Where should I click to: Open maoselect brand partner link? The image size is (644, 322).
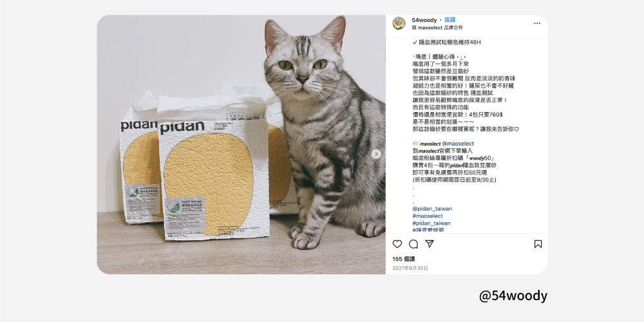coord(431,27)
